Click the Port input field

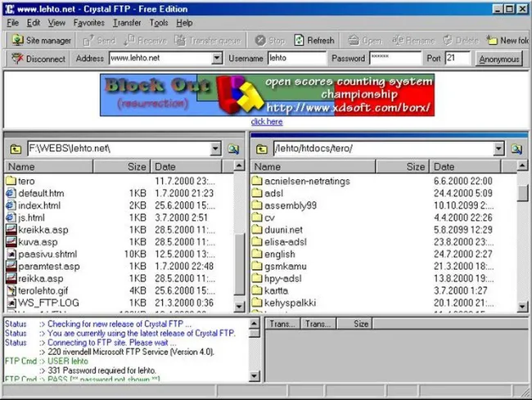(458, 58)
